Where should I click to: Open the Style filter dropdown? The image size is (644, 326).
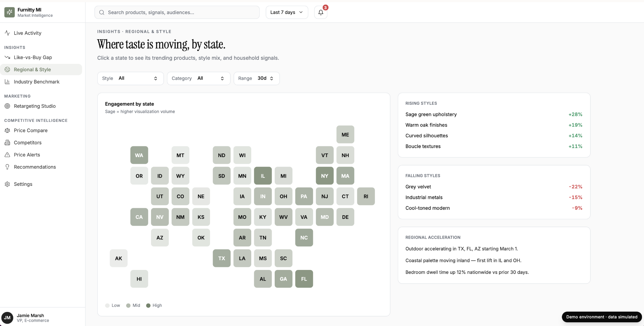[130, 78]
